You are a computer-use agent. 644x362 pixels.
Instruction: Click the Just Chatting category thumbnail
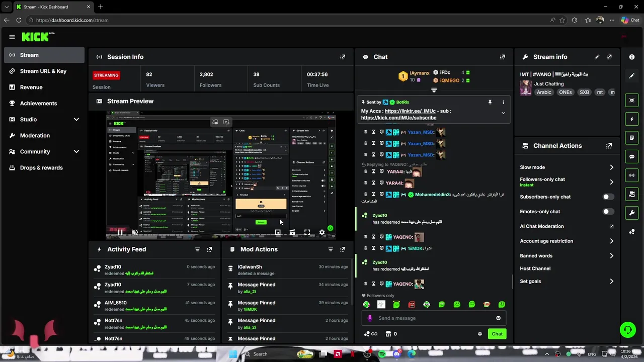526,88
